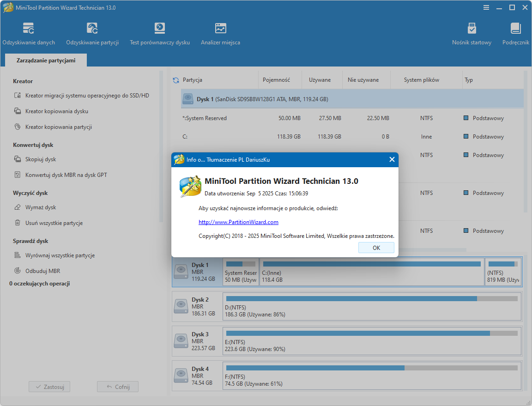This screenshot has width=532, height=406.
Task: Open the Podręcznik manual
Action: 516,34
